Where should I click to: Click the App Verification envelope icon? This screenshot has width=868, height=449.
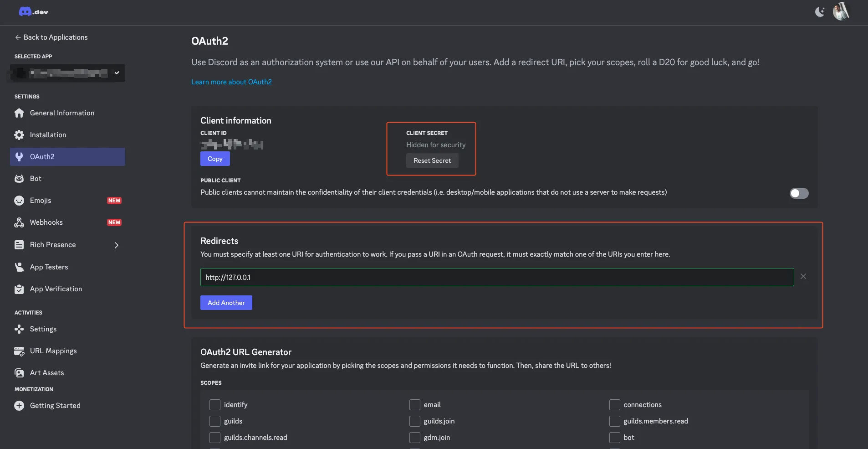pyautogui.click(x=19, y=289)
